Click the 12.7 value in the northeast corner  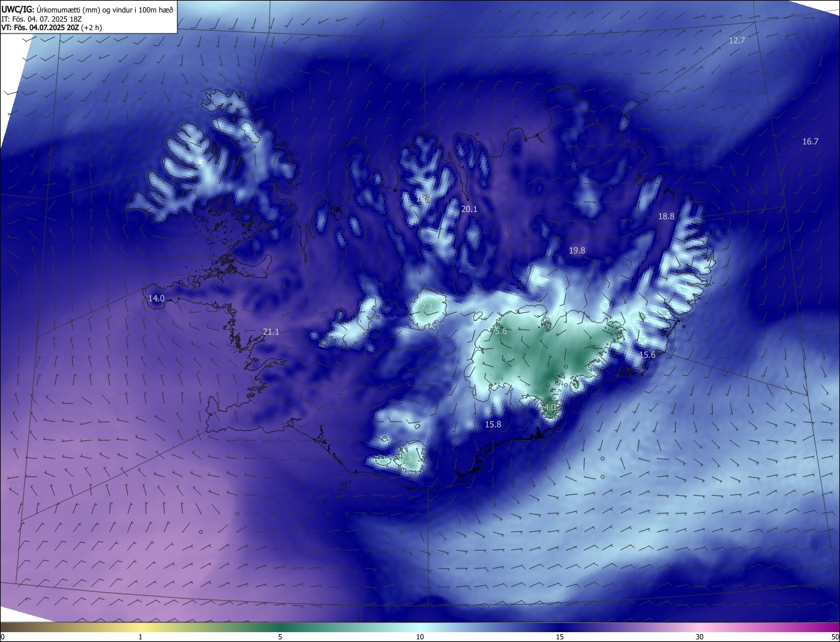coord(737,40)
